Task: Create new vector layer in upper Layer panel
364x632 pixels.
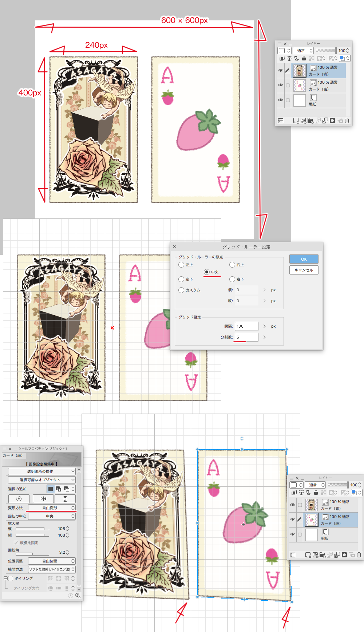Action: 303,121
